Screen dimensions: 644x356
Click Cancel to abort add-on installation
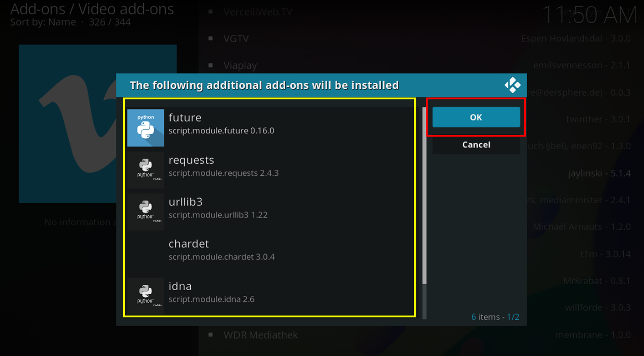click(x=476, y=145)
